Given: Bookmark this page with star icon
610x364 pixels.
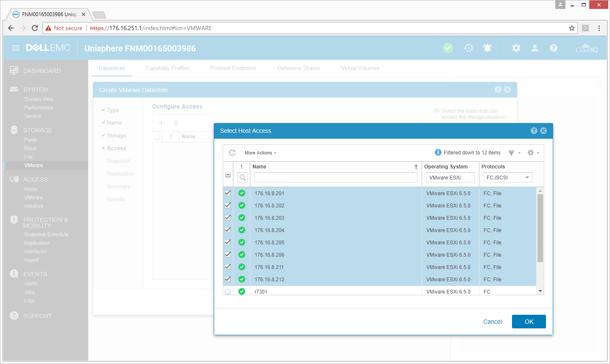Looking at the screenshot, I should click(572, 28).
